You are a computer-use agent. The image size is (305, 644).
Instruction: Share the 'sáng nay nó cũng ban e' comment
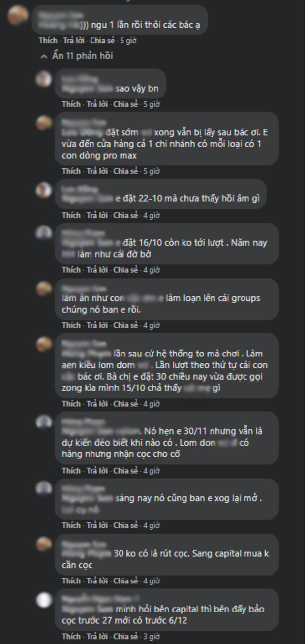[x=125, y=526]
